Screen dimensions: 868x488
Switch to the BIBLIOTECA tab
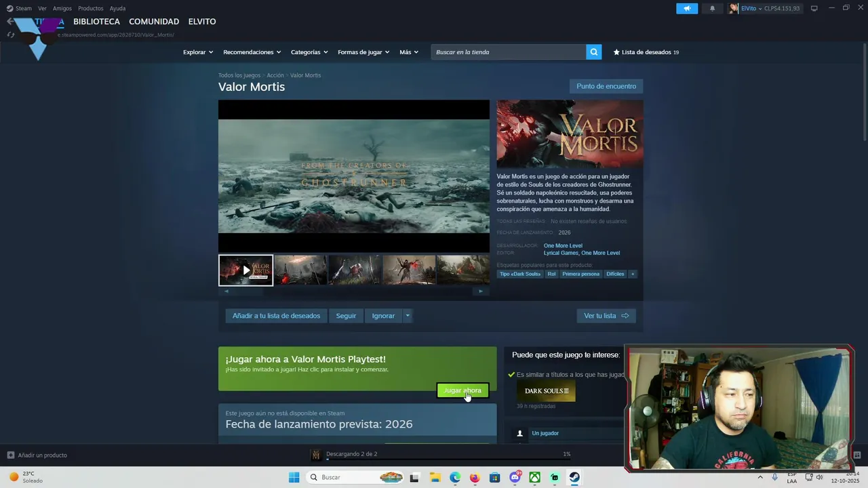(x=96, y=22)
